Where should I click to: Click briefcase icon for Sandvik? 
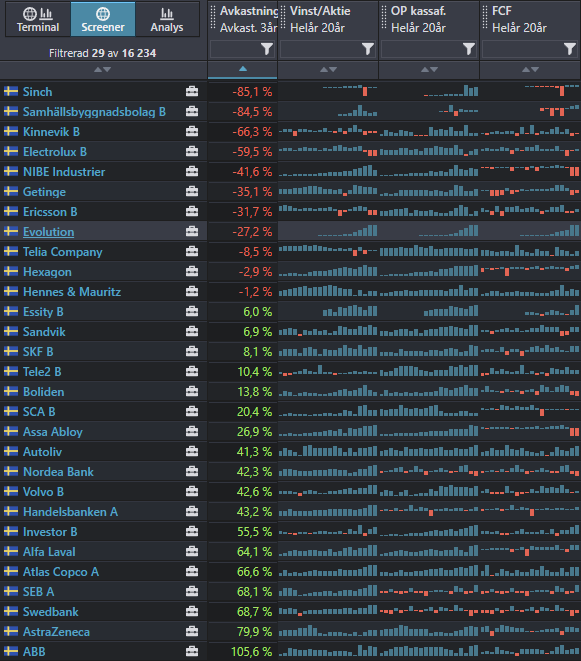click(192, 331)
